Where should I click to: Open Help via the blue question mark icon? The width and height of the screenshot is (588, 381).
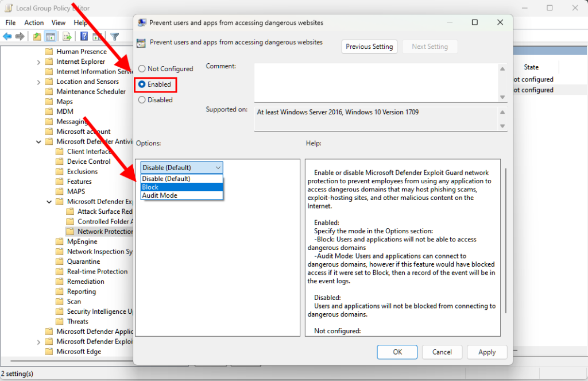point(84,36)
